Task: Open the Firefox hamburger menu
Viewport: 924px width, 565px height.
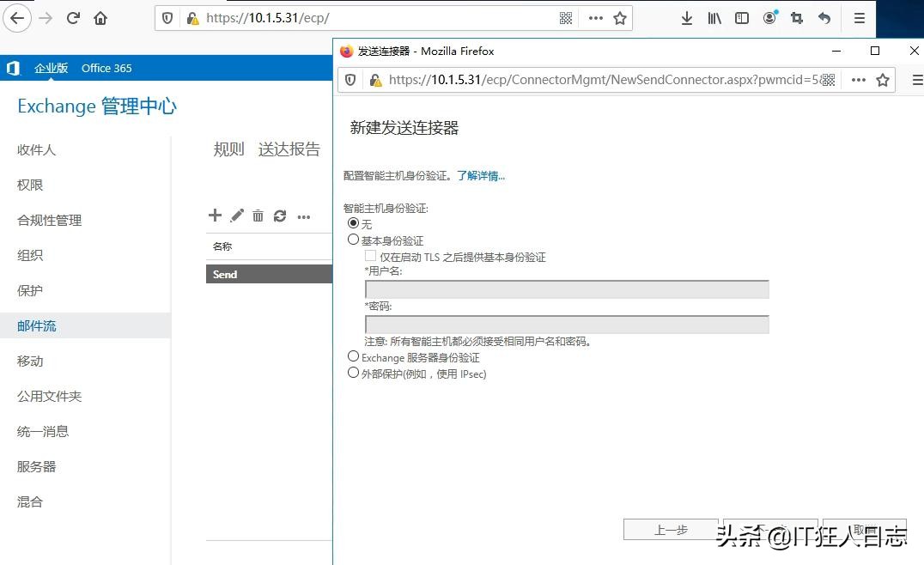Action: click(x=859, y=18)
